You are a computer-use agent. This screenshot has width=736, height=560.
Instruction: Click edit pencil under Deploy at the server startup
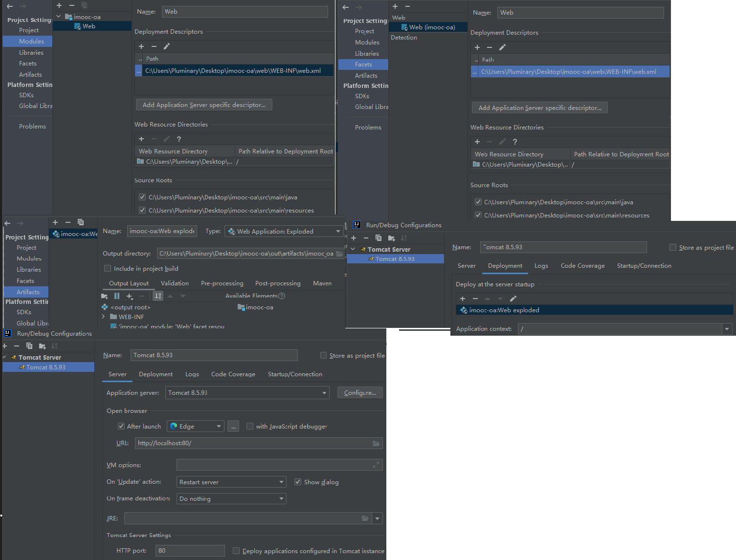(513, 299)
